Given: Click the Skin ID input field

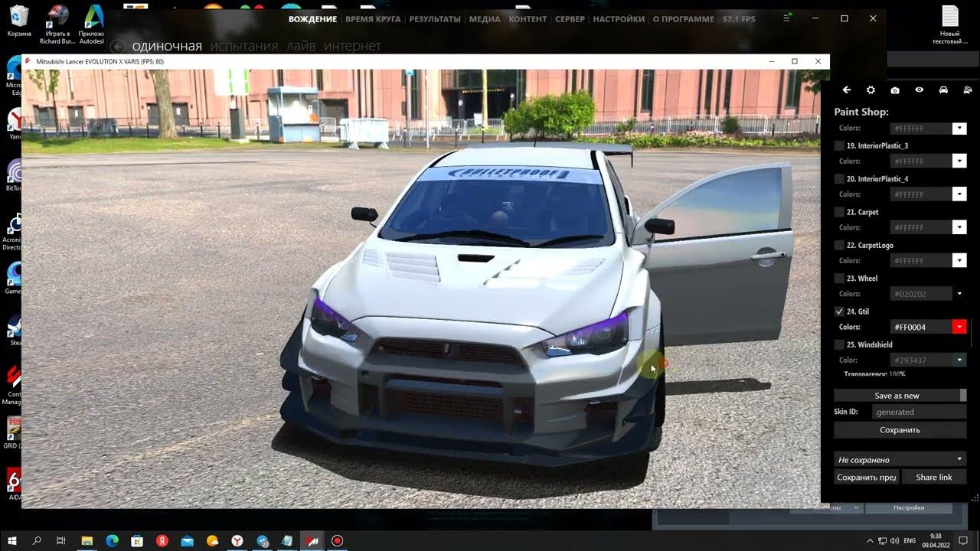Looking at the screenshot, I should pos(919,412).
